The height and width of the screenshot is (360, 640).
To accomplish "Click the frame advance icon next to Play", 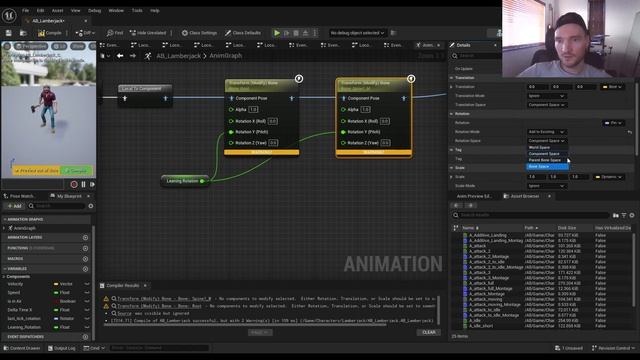I will [x=287, y=33].
